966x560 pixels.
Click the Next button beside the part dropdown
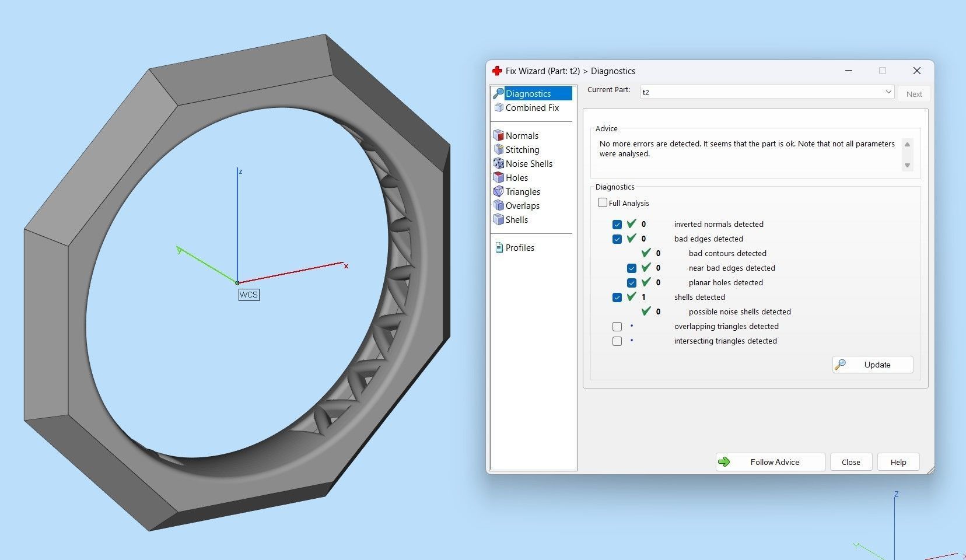tap(914, 94)
